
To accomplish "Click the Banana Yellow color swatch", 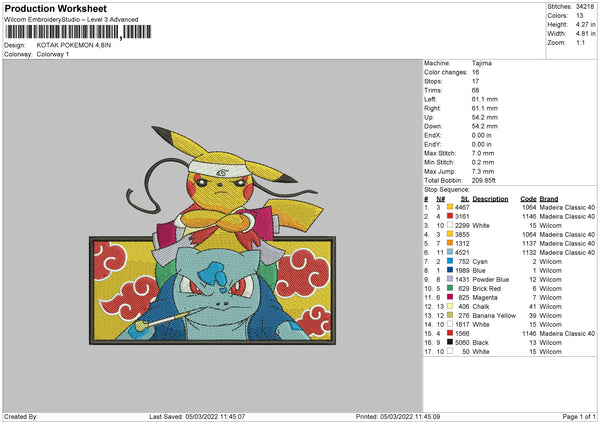I will point(450,315).
